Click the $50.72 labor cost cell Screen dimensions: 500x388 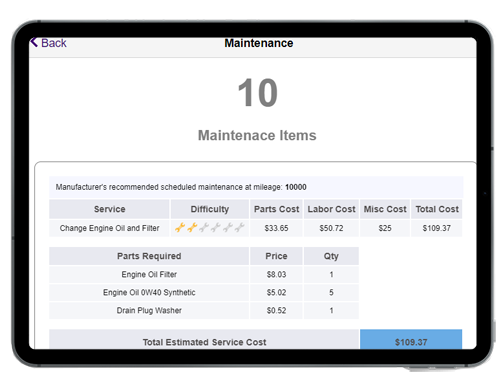[x=331, y=228]
